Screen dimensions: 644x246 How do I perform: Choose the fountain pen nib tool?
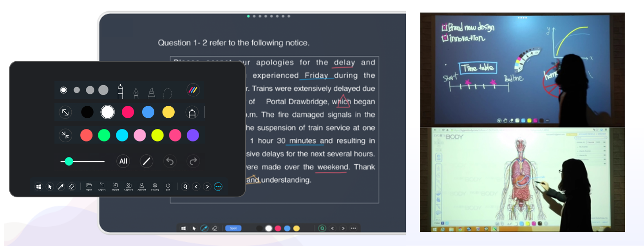[136, 93]
